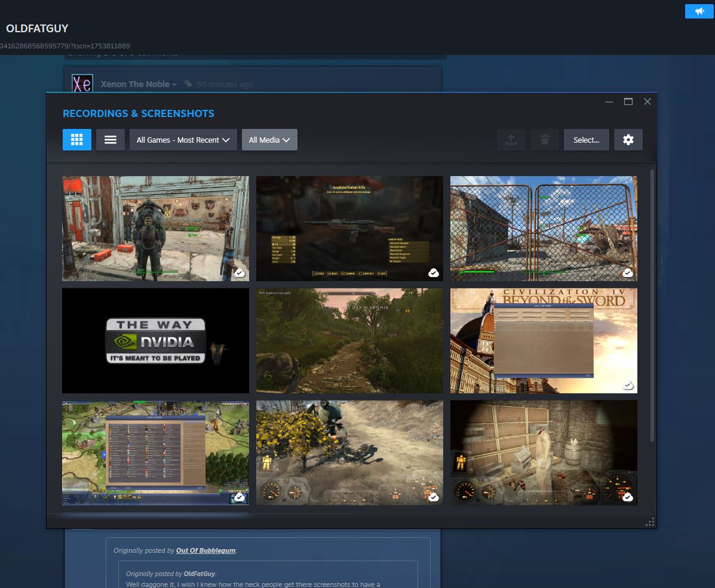
Task: Click the trash delete icon button
Action: [x=544, y=140]
